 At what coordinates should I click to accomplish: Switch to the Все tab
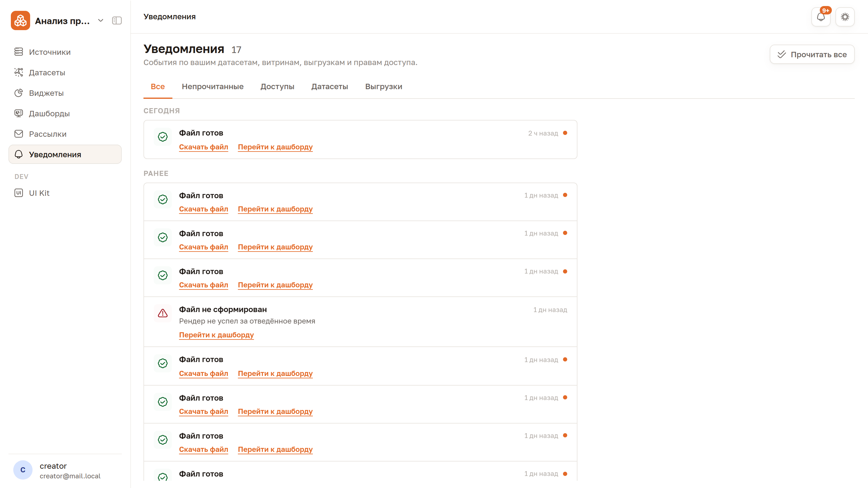158,86
